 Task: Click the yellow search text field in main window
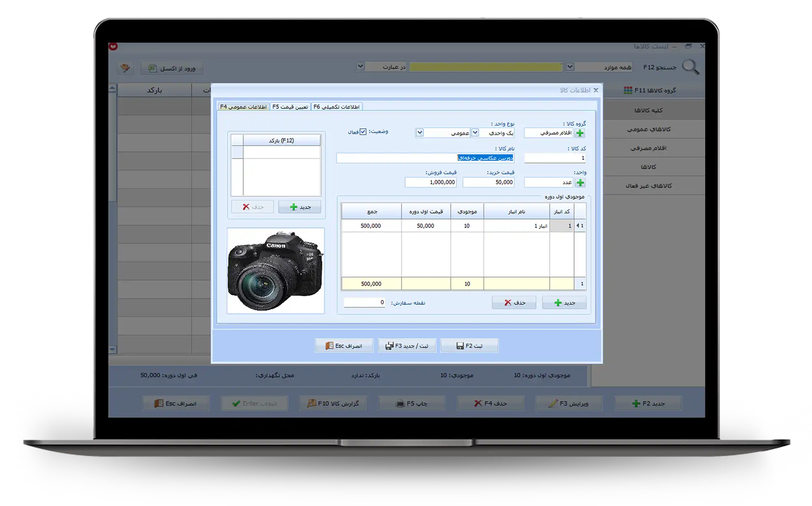486,67
